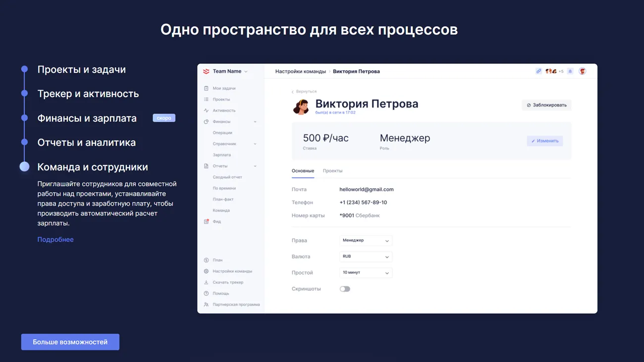Screen dimensions: 644x362
Task: Click the user avatar in top right
Action: 583,71
